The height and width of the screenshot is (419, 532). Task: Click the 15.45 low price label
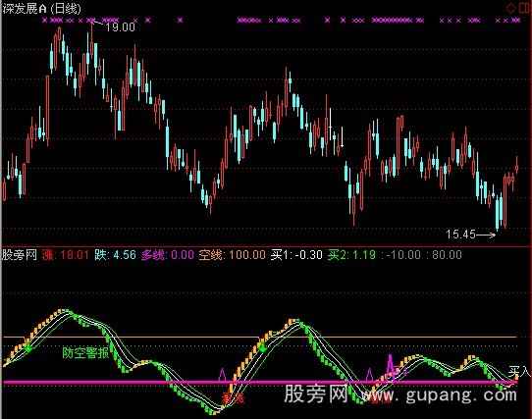[x=460, y=235]
